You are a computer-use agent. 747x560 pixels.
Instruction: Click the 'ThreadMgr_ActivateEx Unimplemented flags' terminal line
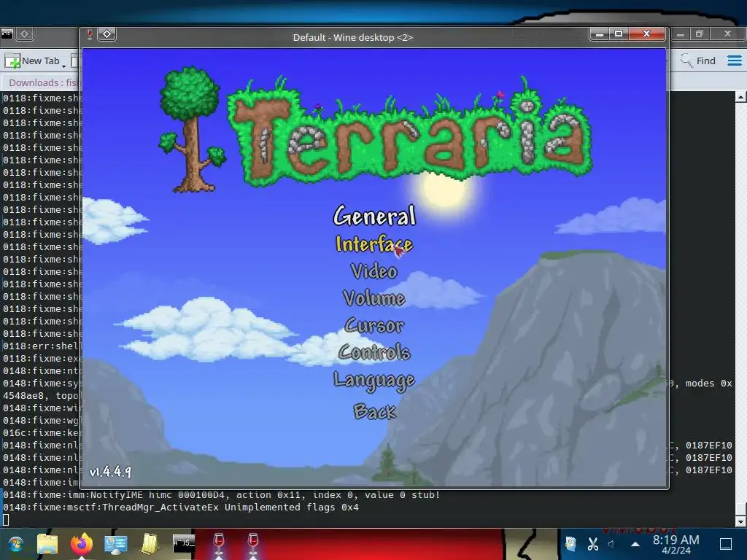tap(181, 507)
